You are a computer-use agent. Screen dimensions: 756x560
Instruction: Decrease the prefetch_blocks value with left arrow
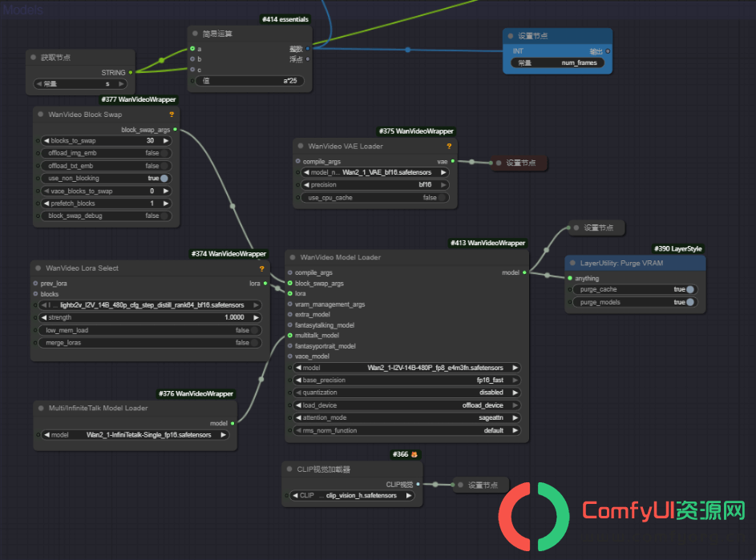click(x=46, y=203)
